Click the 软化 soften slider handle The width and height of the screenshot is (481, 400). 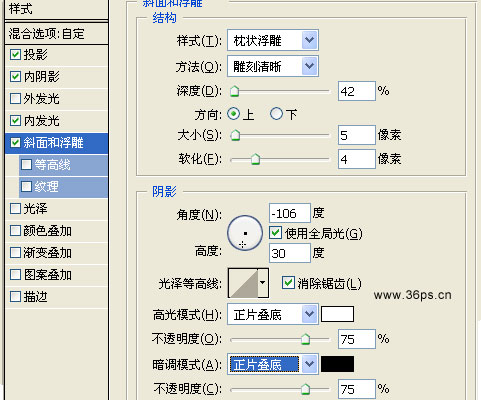255,159
